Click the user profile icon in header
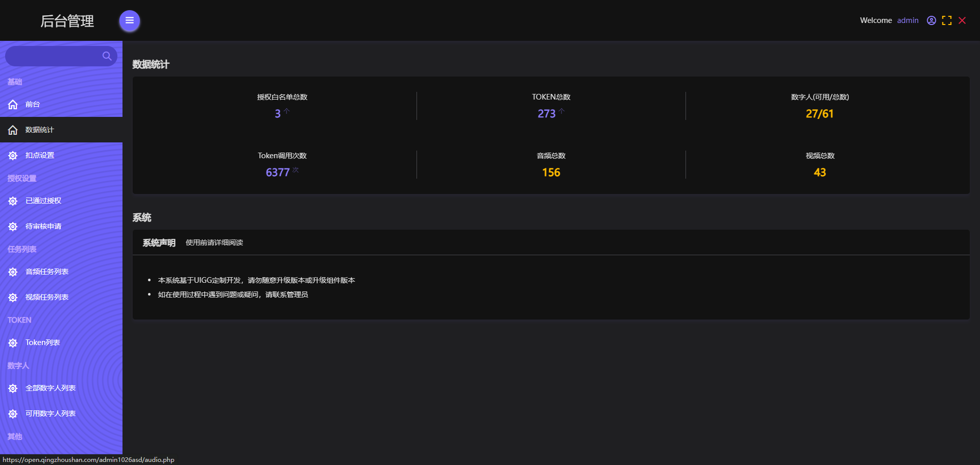This screenshot has height=465, width=980. (x=932, y=20)
